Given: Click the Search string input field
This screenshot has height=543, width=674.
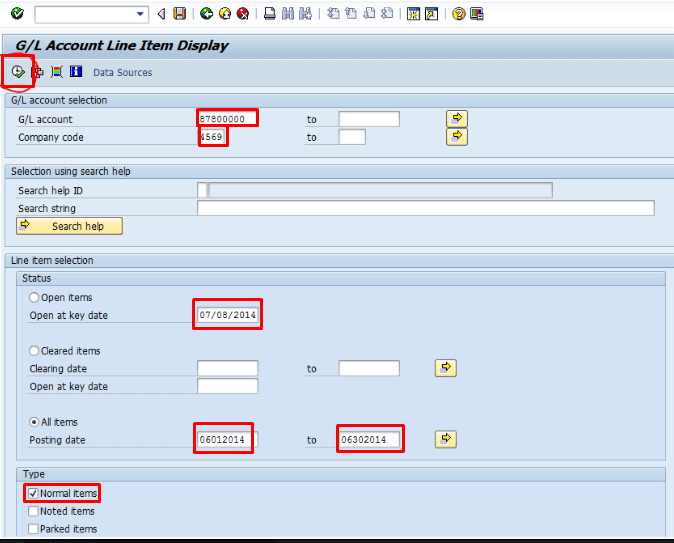Looking at the screenshot, I should (425, 208).
